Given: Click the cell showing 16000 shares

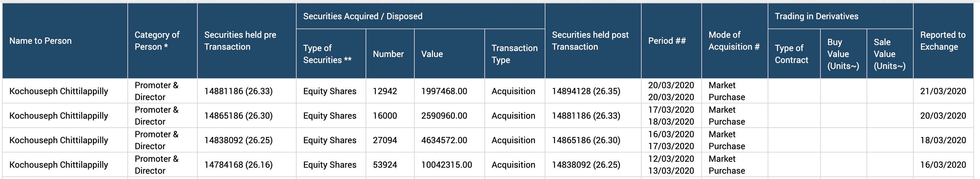Looking at the screenshot, I should (x=385, y=116).
